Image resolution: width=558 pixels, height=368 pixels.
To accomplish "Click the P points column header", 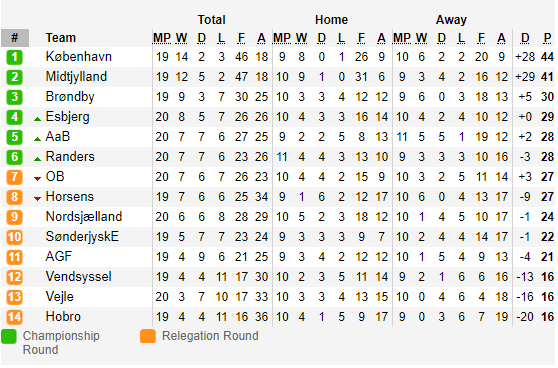I will click(x=547, y=38).
